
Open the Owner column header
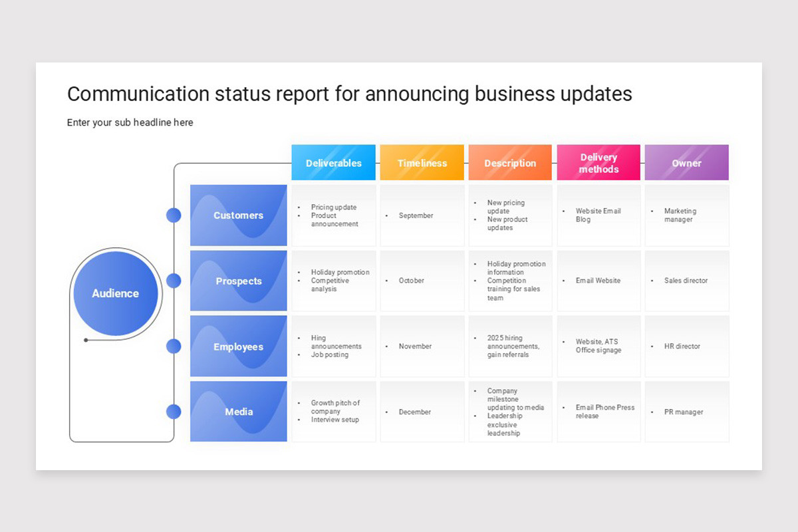tap(686, 162)
